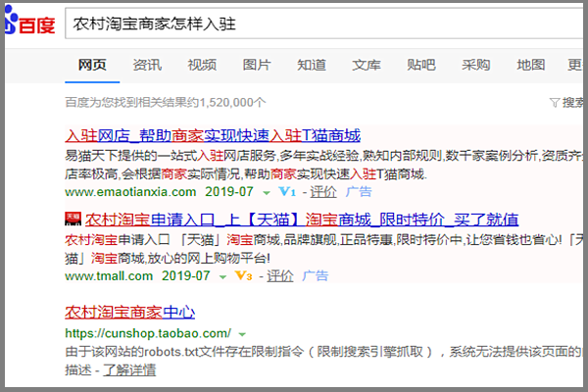Click 广告 label of tmall.com result

coord(316,276)
